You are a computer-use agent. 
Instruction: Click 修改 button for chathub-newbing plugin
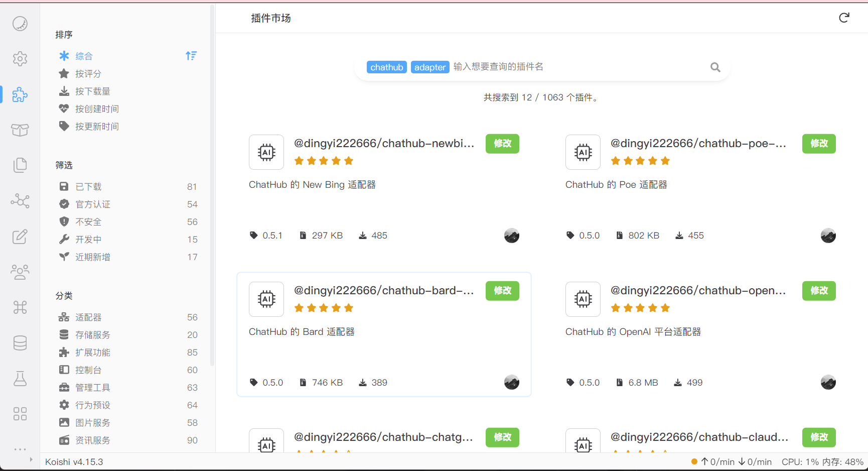(x=502, y=144)
